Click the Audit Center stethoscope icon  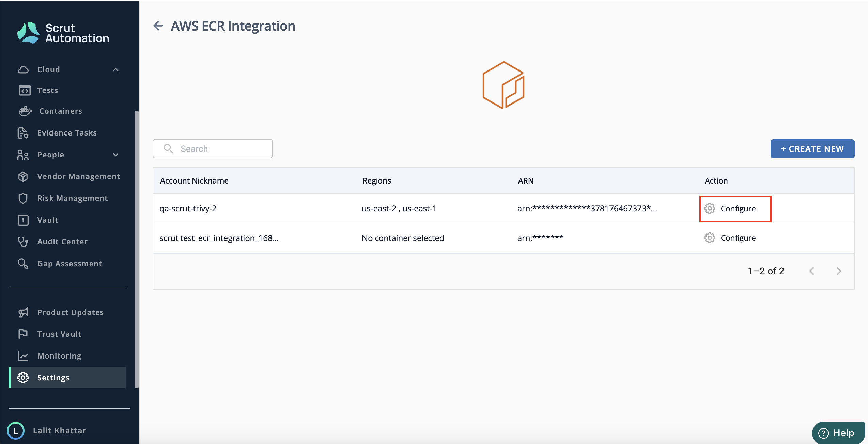click(x=23, y=242)
